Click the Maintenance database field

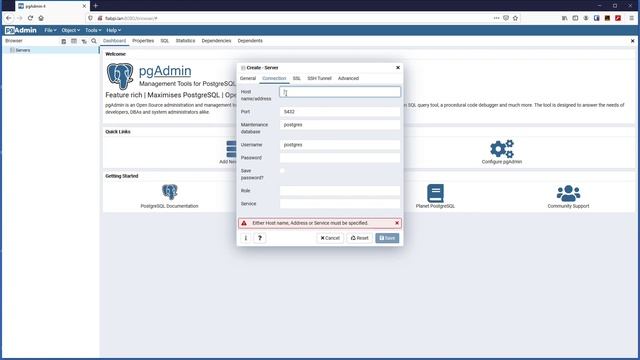coord(340,125)
